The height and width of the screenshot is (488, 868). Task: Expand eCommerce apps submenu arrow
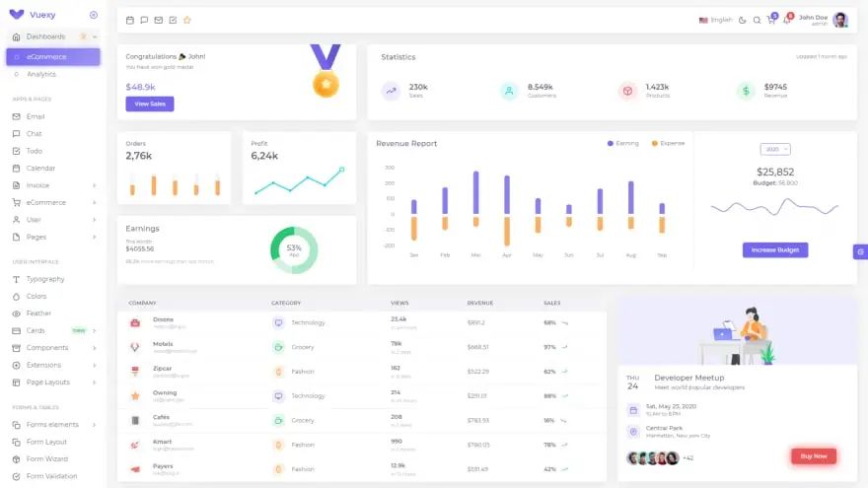point(94,202)
